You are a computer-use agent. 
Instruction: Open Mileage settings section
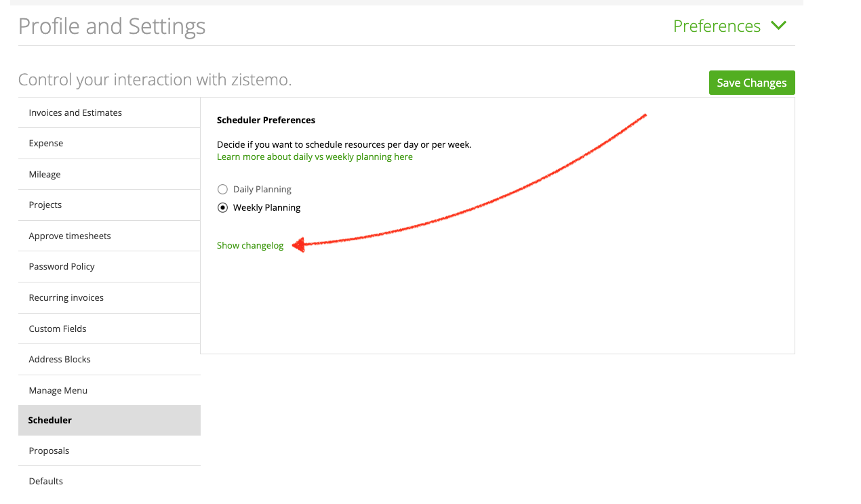click(45, 174)
